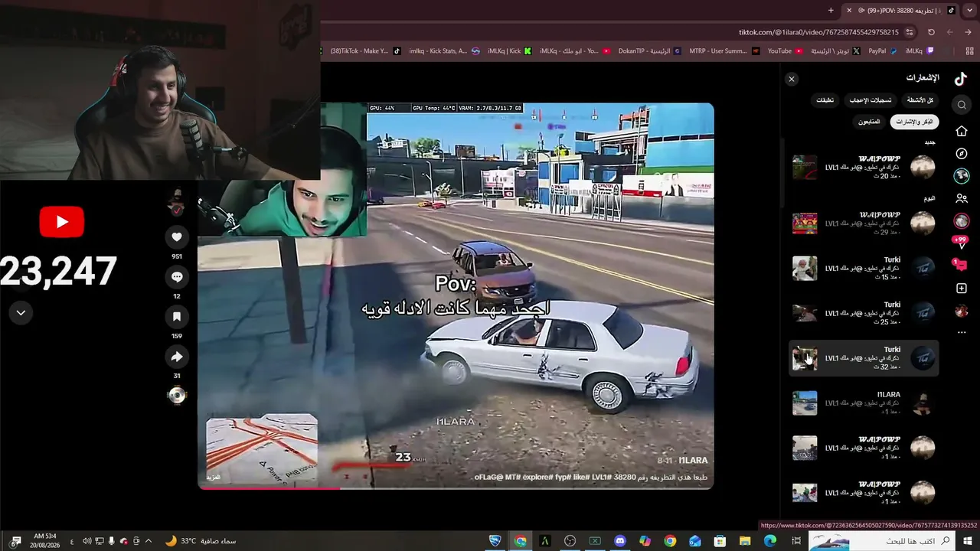The height and width of the screenshot is (551, 980).
Task: Open the 'MTRP - User Summ...' bookmark
Action: (724, 51)
